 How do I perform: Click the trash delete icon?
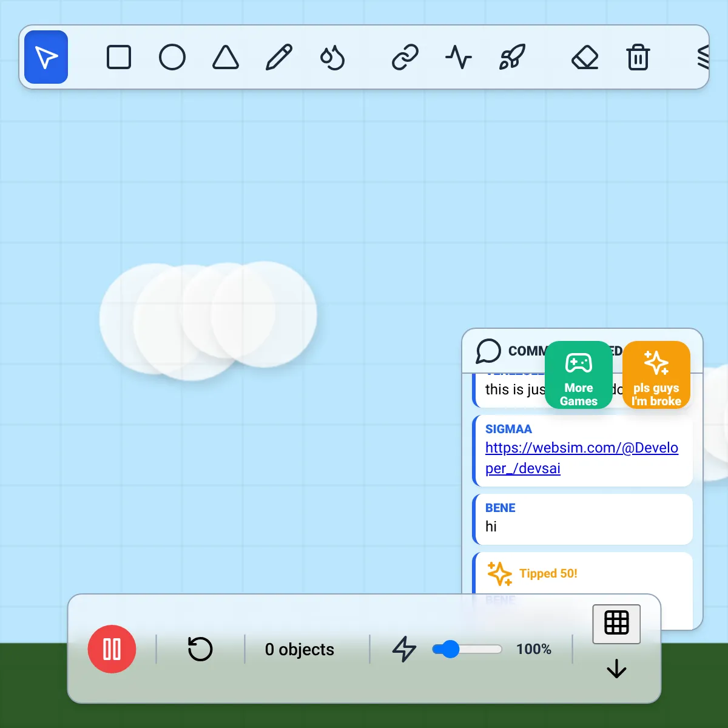638,57
